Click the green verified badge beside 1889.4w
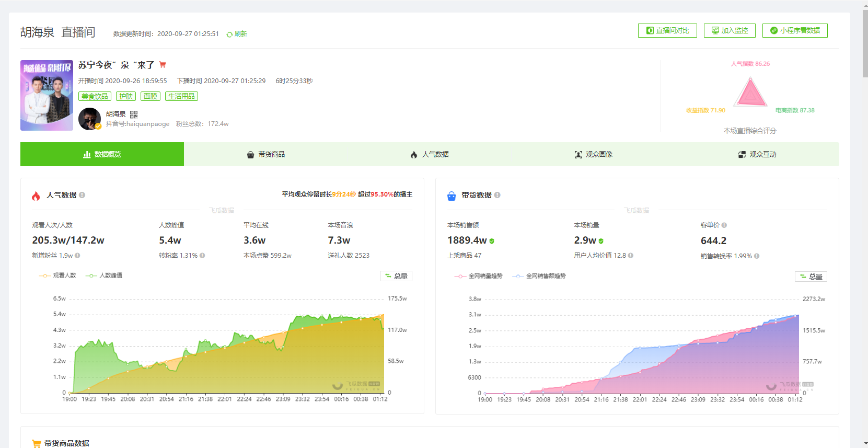Screen dimensions: 868x448 492,241
